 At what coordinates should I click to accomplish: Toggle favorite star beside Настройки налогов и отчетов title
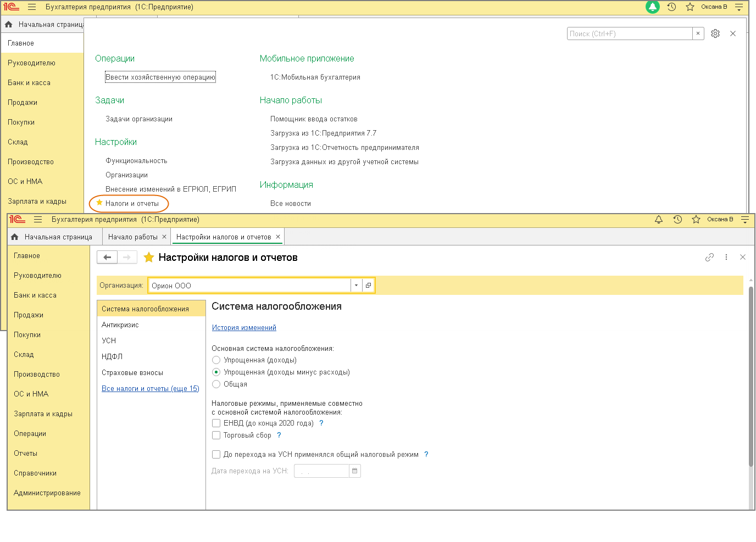149,258
